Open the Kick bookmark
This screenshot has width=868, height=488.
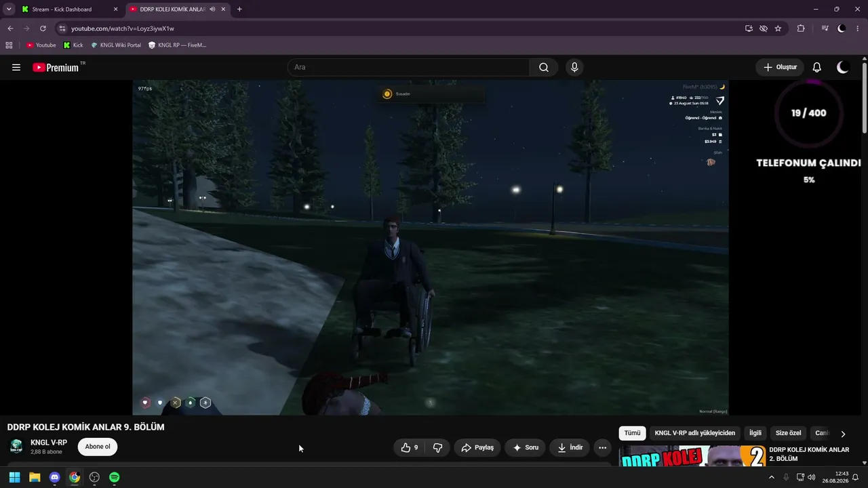[x=73, y=45]
